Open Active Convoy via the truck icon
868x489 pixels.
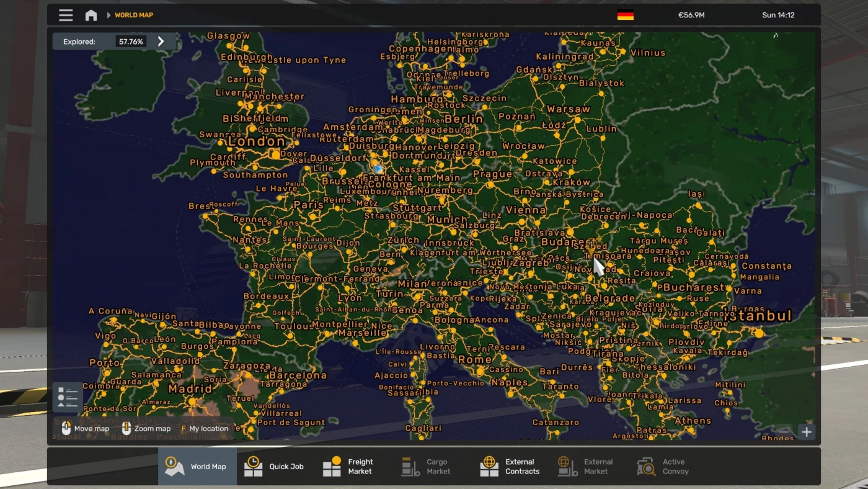[645, 465]
